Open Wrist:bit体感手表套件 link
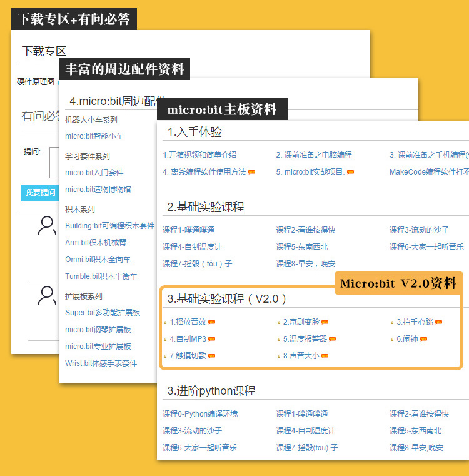Image resolution: width=469 pixels, height=476 pixels. (101, 363)
